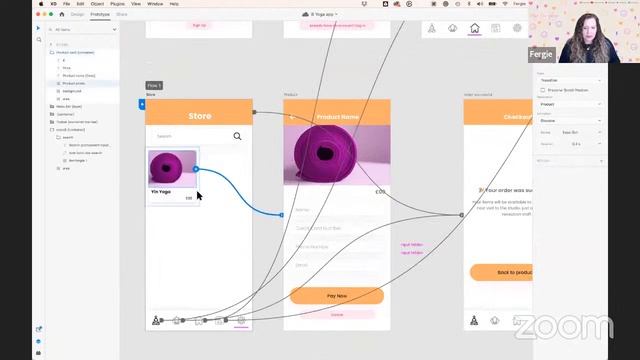This screenshot has width=640, height=360.
Task: Click the back arrow on Product Name artboard
Action: (x=292, y=117)
